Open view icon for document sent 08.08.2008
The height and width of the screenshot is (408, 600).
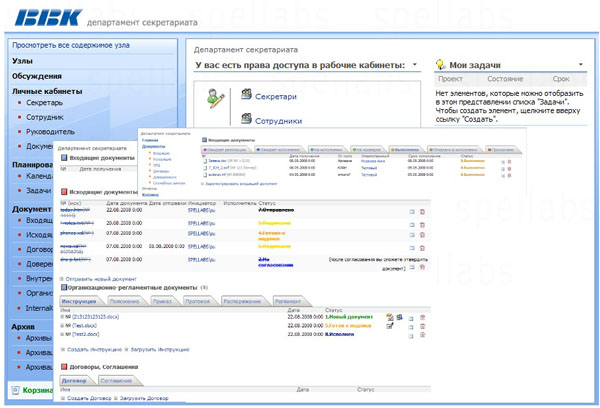412,248
